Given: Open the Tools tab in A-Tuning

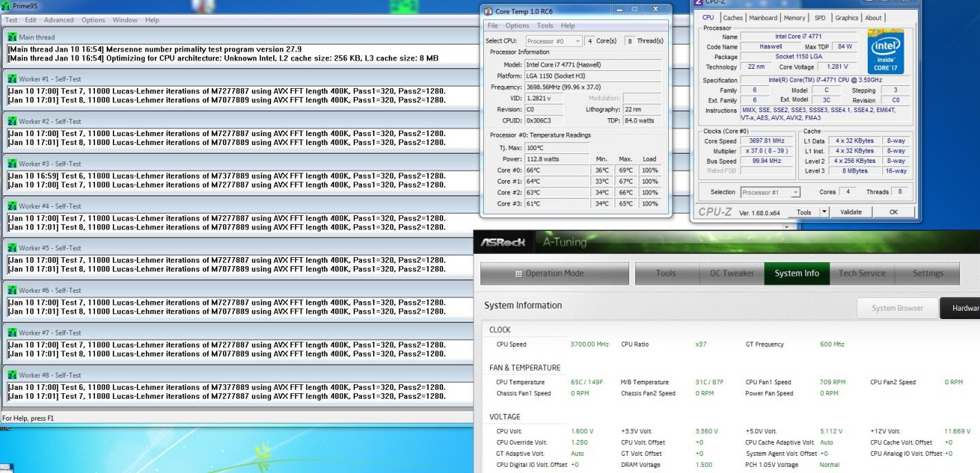Looking at the screenshot, I should [665, 273].
